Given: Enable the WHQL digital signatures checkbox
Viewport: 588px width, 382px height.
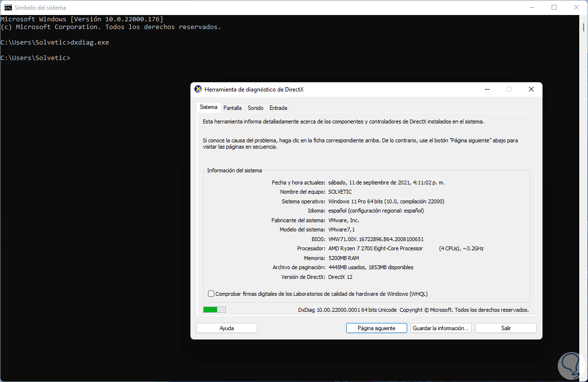Looking at the screenshot, I should 211,293.
